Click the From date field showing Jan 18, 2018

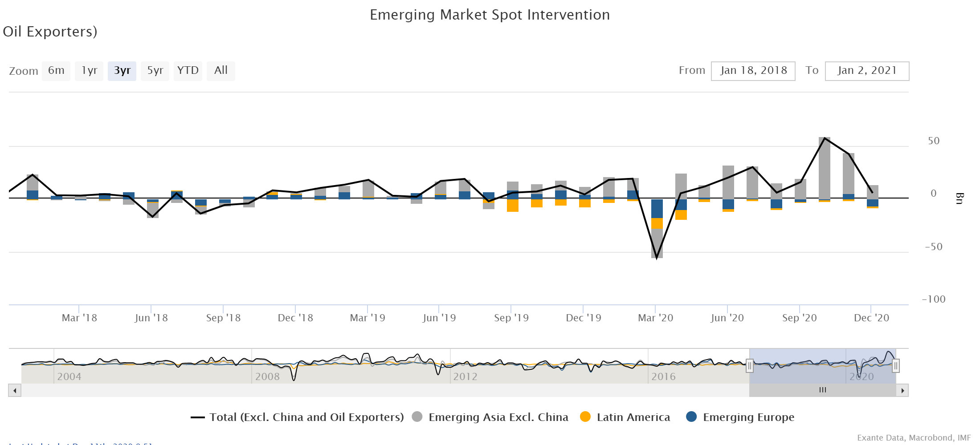(753, 70)
